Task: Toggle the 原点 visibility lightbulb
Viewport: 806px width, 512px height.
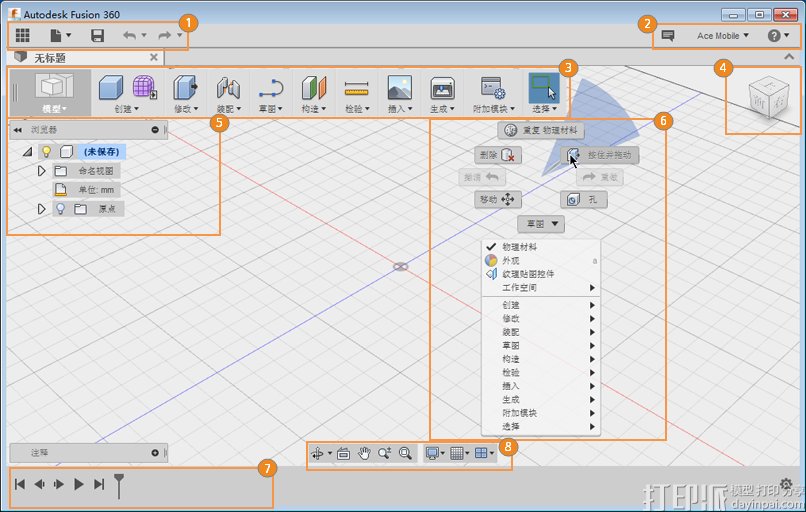Action: tap(61, 209)
